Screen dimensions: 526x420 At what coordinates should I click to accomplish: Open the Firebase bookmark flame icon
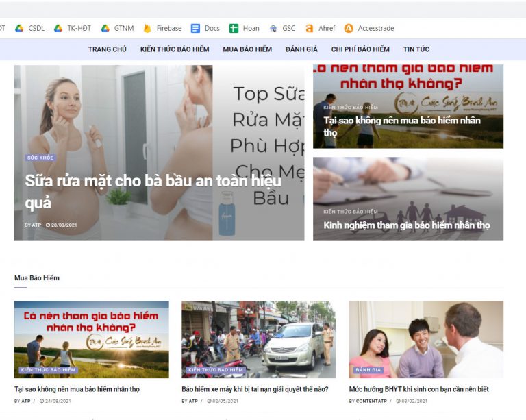[147, 29]
